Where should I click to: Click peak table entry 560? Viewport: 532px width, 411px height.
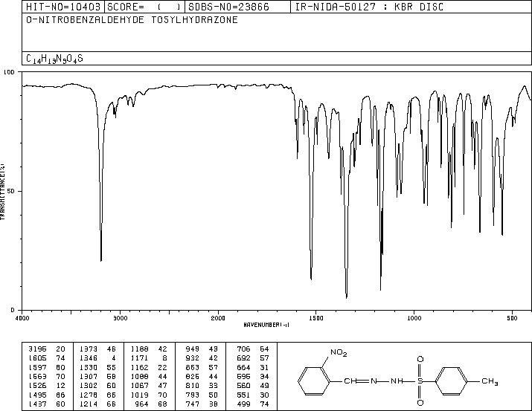click(x=243, y=386)
